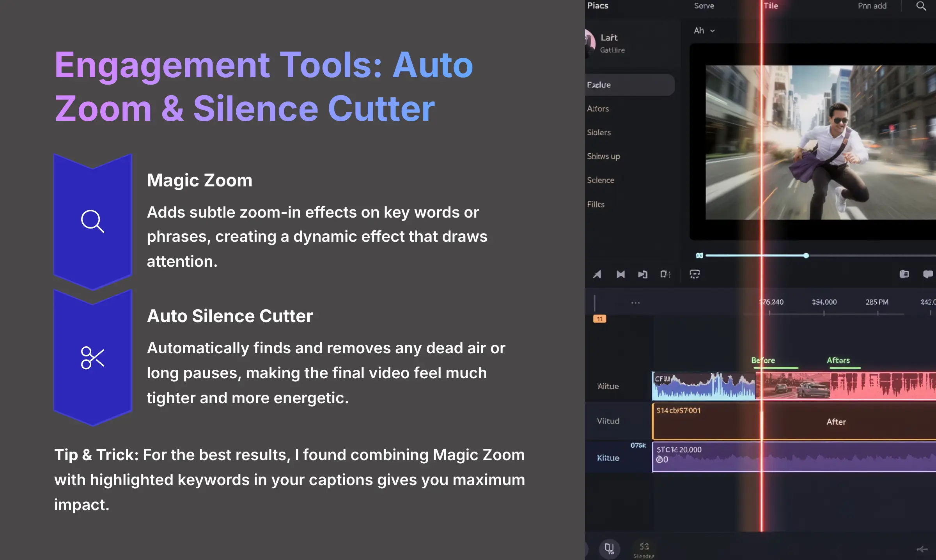Screen dimensions: 936x560
Task: Select the cursor/pointer tool above the timeline
Action: click(x=597, y=274)
